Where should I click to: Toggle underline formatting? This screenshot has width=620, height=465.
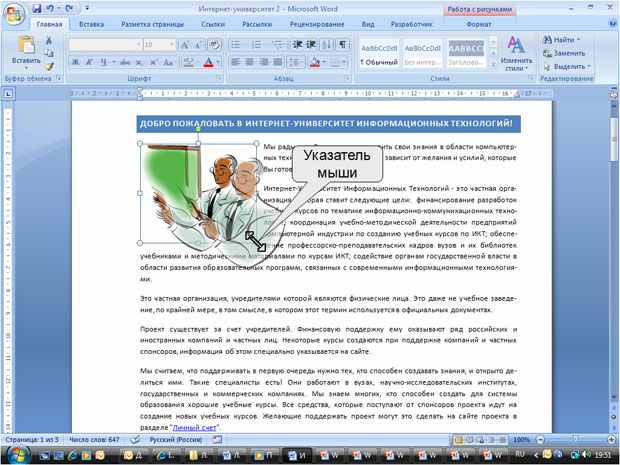tap(104, 62)
